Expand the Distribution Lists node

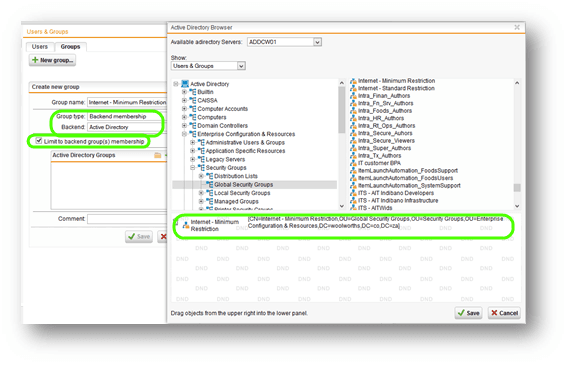click(201, 176)
